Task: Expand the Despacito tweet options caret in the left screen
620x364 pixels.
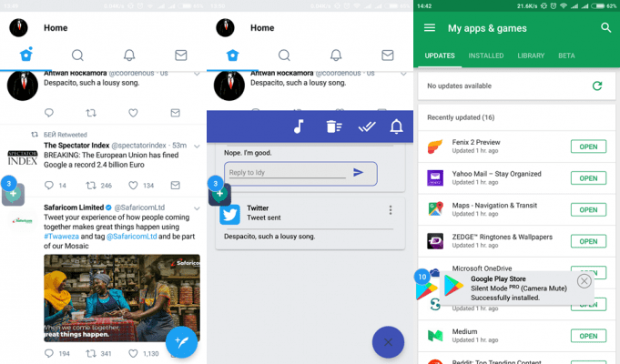Action: (197, 74)
